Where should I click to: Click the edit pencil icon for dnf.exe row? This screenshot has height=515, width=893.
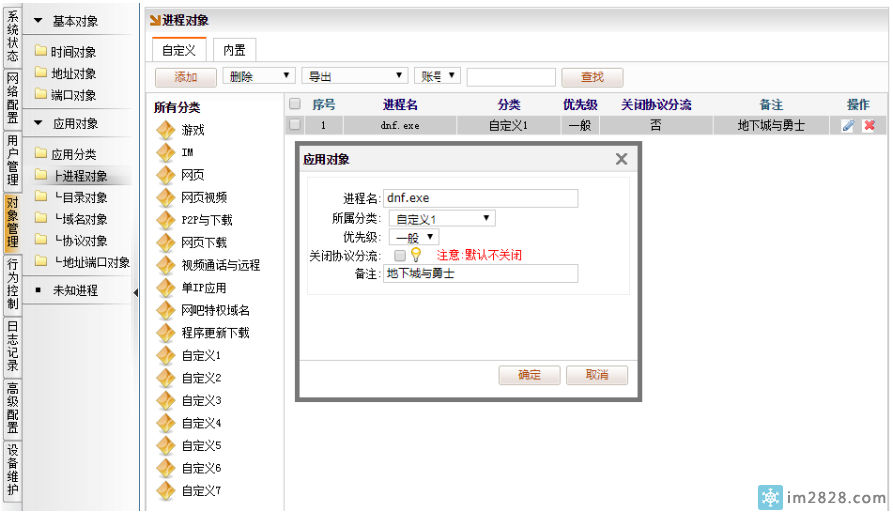click(848, 126)
